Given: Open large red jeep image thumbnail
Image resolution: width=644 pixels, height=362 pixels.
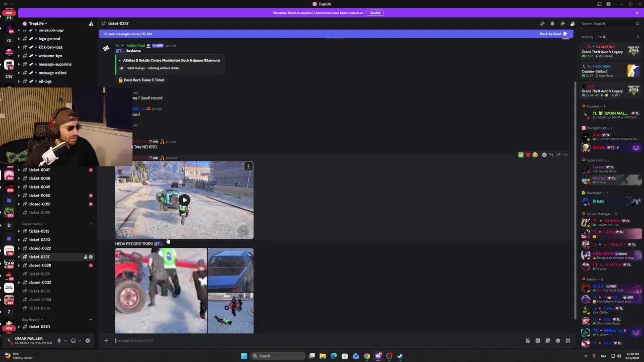Looking at the screenshot, I should point(160,291).
